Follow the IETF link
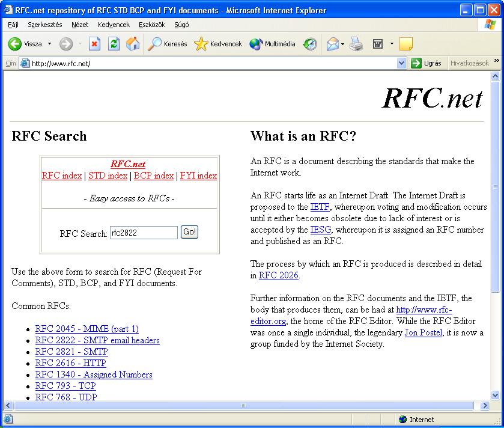 pos(320,207)
